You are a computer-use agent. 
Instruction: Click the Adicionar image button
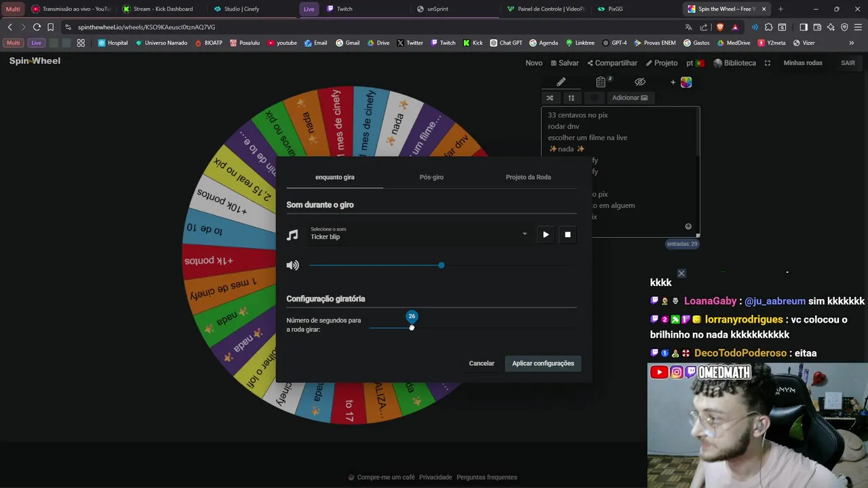(630, 98)
